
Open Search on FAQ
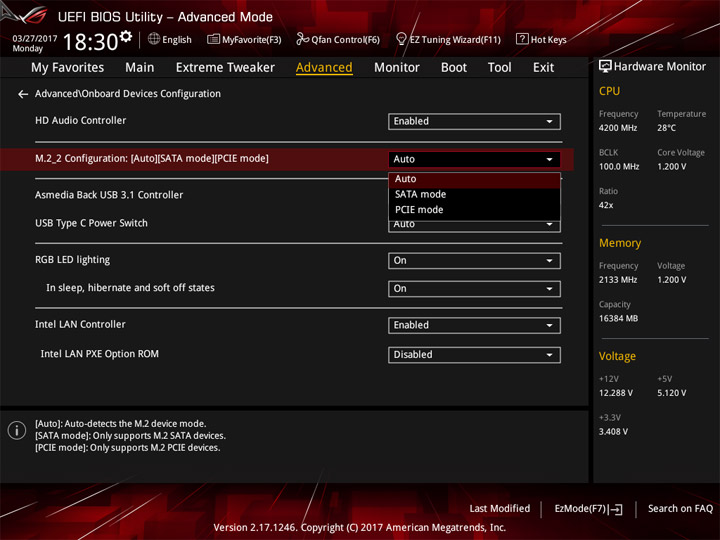680,509
